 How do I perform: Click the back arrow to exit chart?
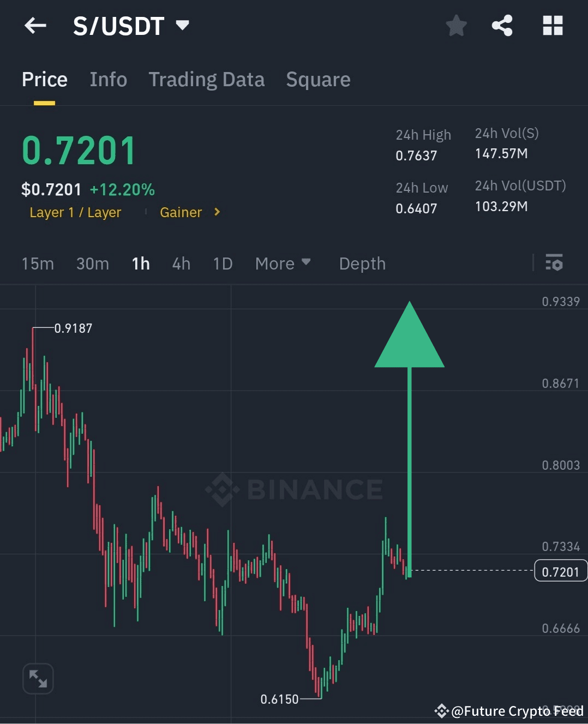[35, 26]
